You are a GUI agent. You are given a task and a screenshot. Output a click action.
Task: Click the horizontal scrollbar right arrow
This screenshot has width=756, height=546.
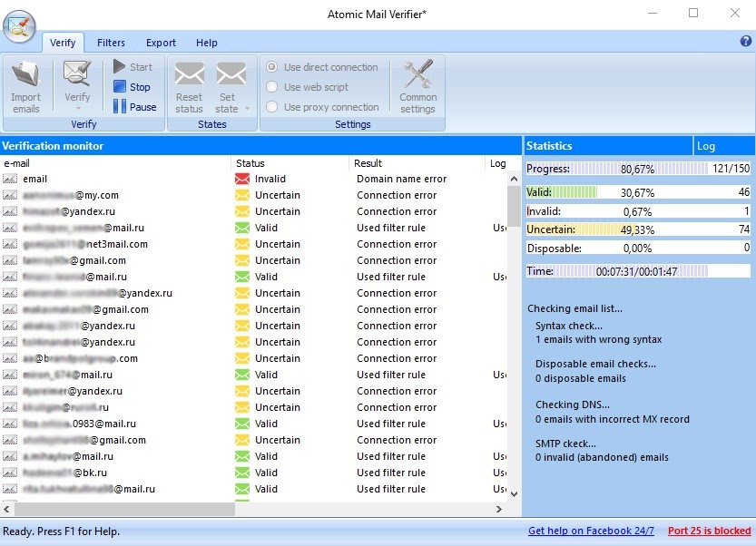click(x=499, y=509)
